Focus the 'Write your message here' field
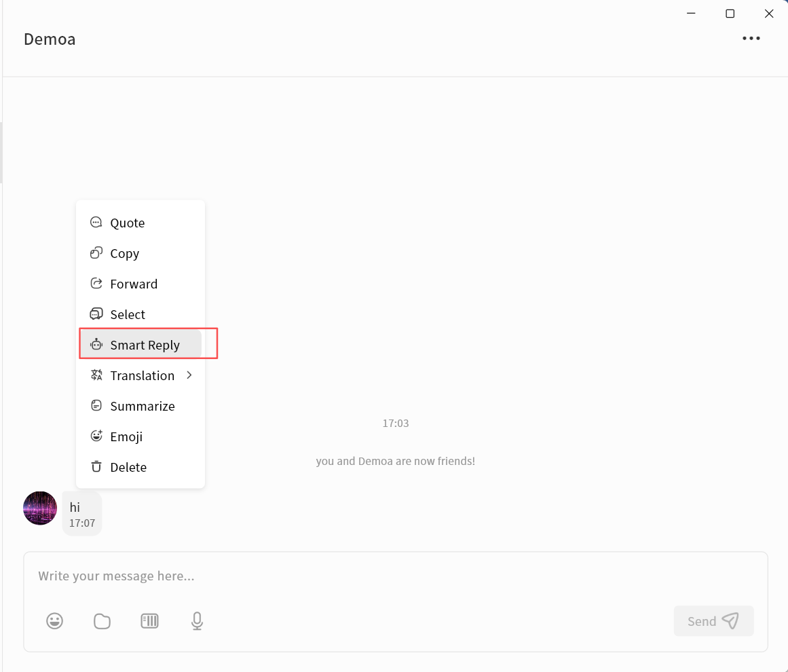This screenshot has height=672, width=788. (394, 576)
